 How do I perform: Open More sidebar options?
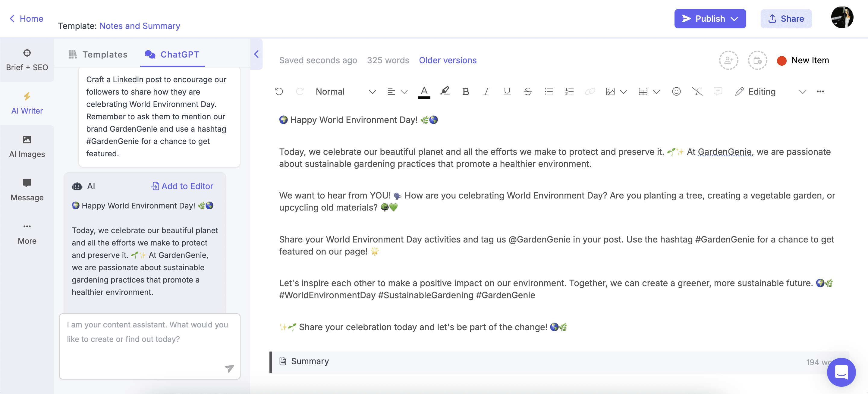coord(27,234)
